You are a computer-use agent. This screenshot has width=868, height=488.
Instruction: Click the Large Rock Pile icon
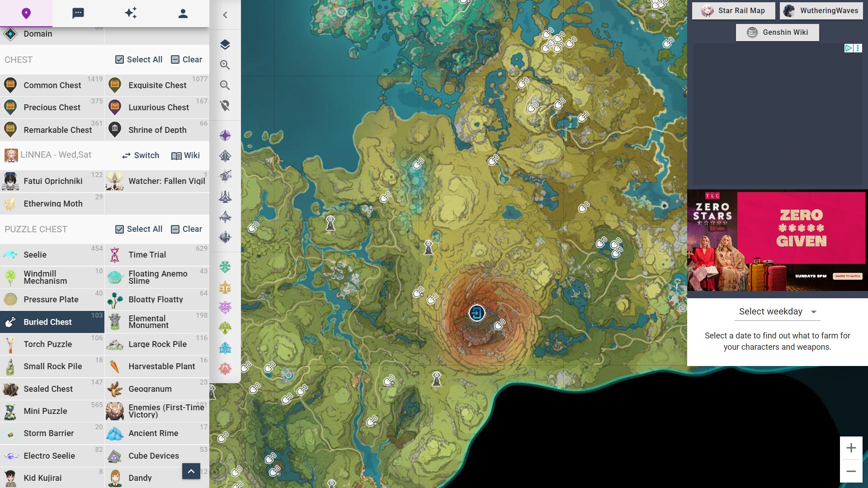click(115, 344)
